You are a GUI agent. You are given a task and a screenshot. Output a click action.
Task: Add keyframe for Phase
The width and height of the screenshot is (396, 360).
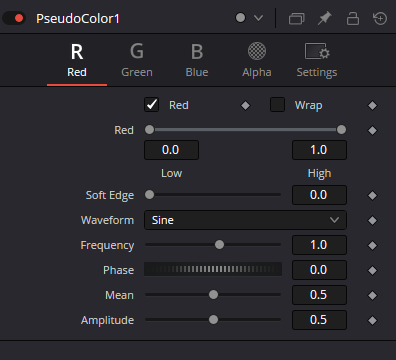click(x=372, y=270)
